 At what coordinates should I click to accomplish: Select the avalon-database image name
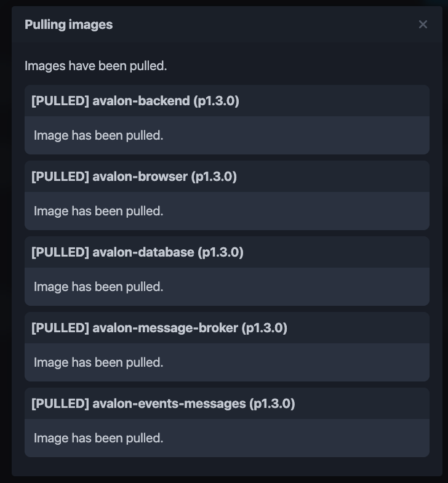pyautogui.click(x=143, y=252)
